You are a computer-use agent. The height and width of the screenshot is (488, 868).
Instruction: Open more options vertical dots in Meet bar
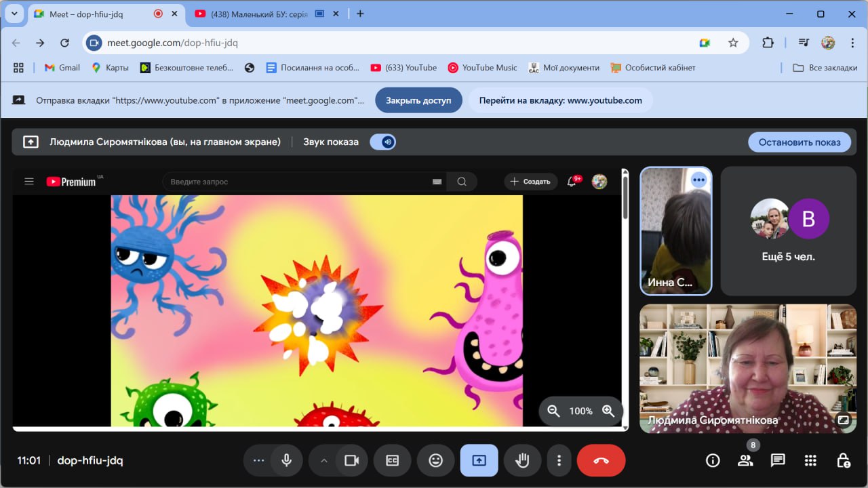pyautogui.click(x=559, y=460)
